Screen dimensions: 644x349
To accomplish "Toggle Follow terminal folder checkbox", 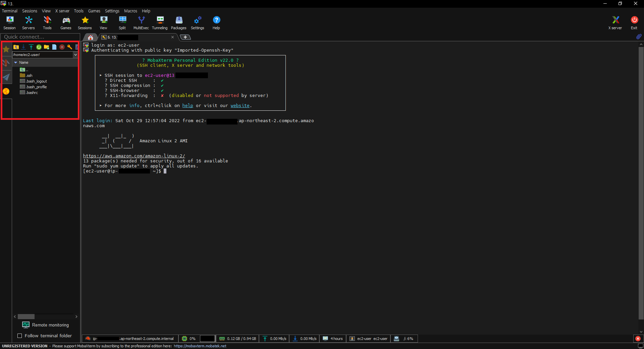I will coord(19,336).
